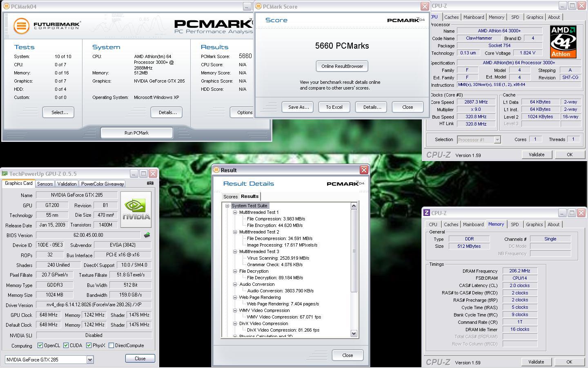Click OK in CPU-Z Memory window
The height and width of the screenshot is (368, 588).
coord(569,362)
